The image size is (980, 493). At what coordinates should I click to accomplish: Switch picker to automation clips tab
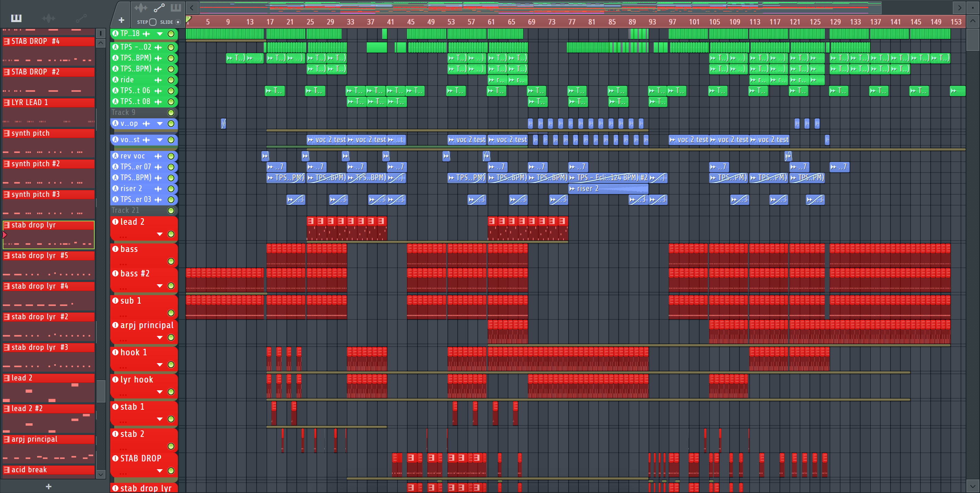pos(81,18)
